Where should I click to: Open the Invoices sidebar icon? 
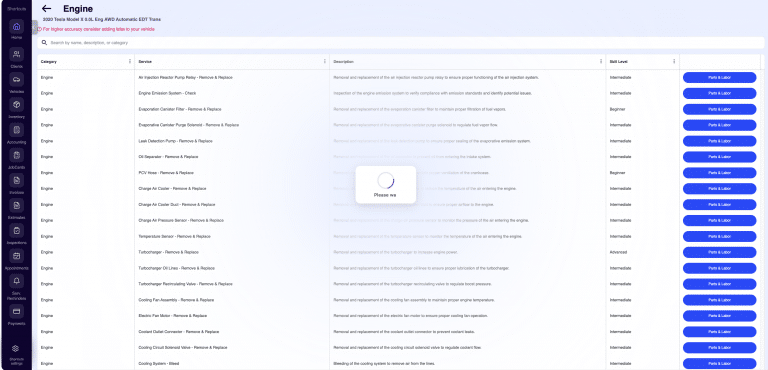pos(16,181)
